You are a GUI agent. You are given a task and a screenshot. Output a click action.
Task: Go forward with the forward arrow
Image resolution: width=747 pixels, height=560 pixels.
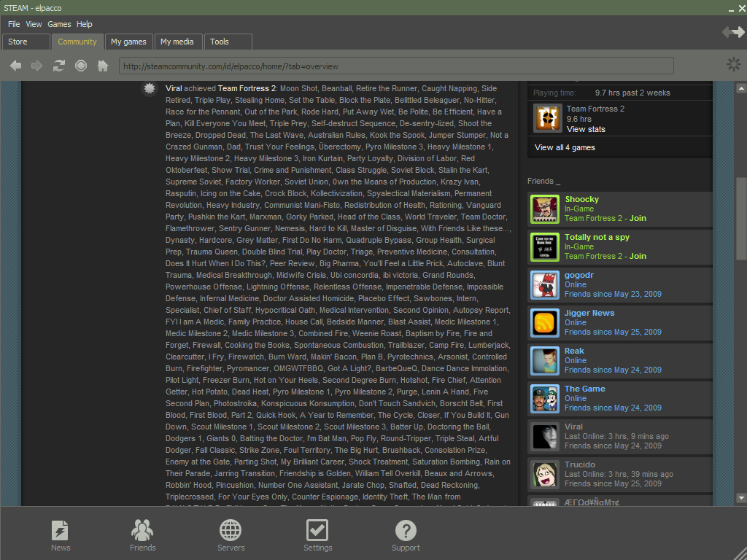click(36, 66)
